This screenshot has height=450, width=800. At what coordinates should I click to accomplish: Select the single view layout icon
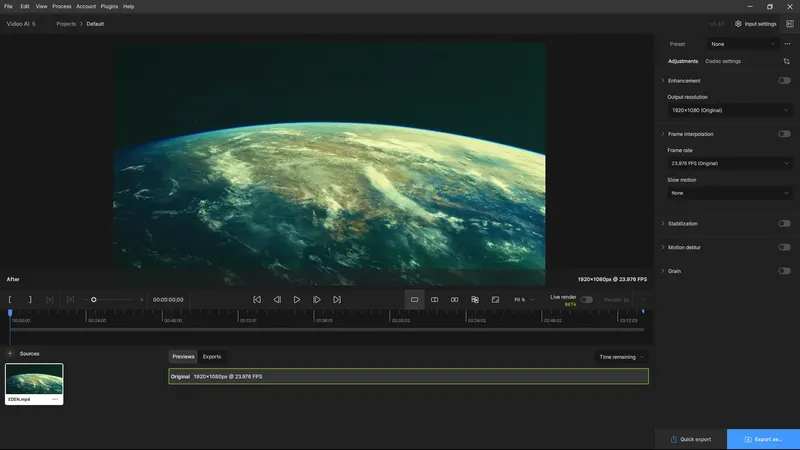(x=415, y=299)
